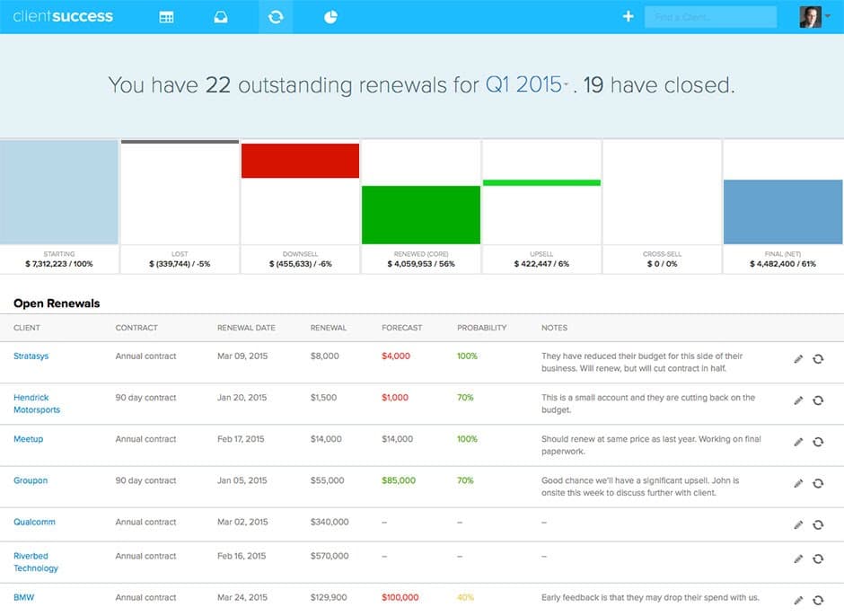Edit the Hendrick Motorsports renewal pencil icon
This screenshot has height=616, width=844.
(x=798, y=400)
